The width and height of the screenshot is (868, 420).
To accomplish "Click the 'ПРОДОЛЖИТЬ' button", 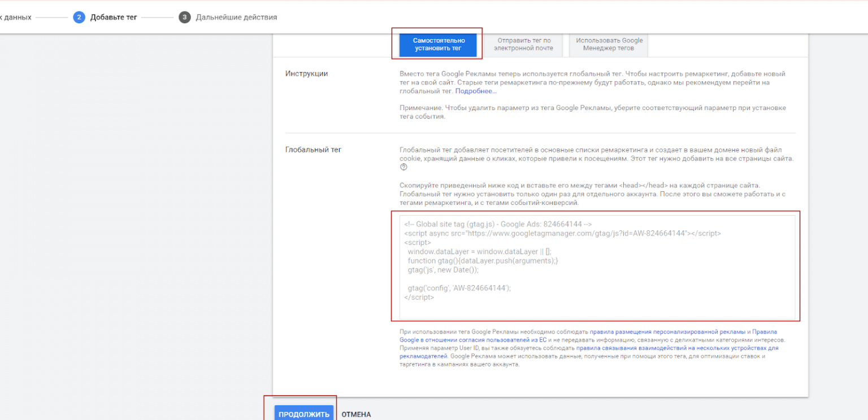I will point(304,414).
